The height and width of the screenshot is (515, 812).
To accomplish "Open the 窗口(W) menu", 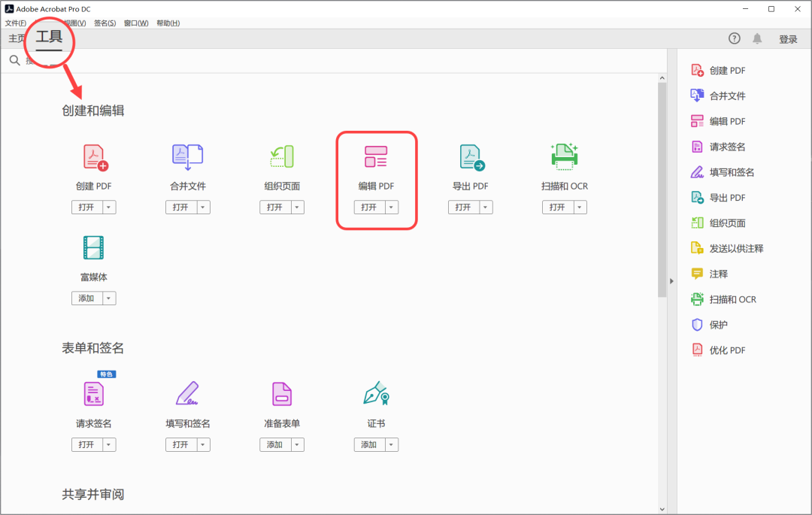I will click(x=136, y=23).
